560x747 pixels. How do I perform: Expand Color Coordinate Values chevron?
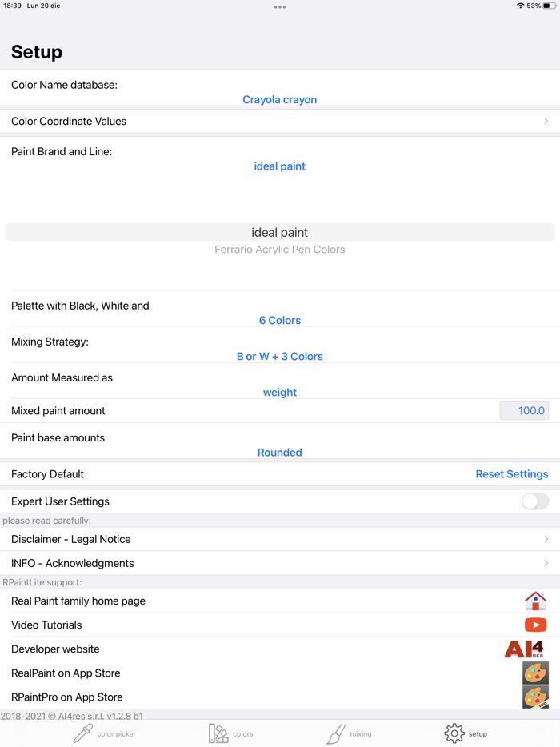[x=546, y=121]
